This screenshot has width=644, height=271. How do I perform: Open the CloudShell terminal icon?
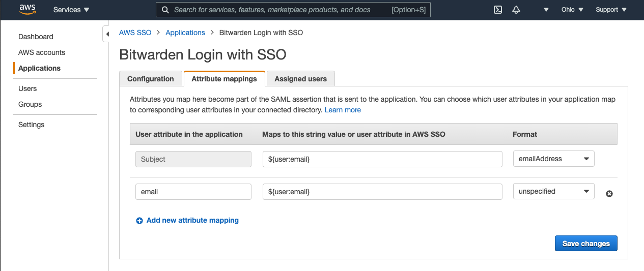pyautogui.click(x=498, y=10)
